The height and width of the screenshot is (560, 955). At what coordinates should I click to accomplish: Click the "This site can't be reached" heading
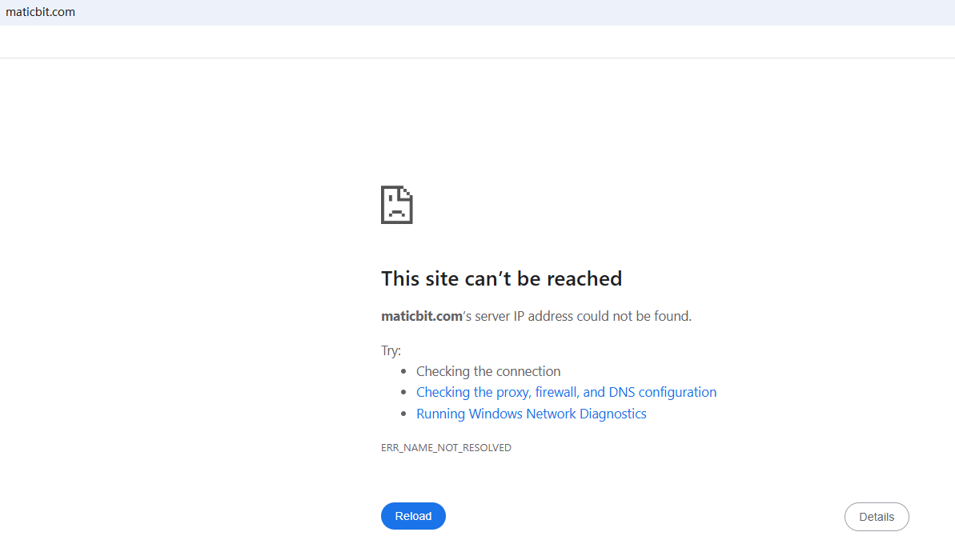coord(501,278)
